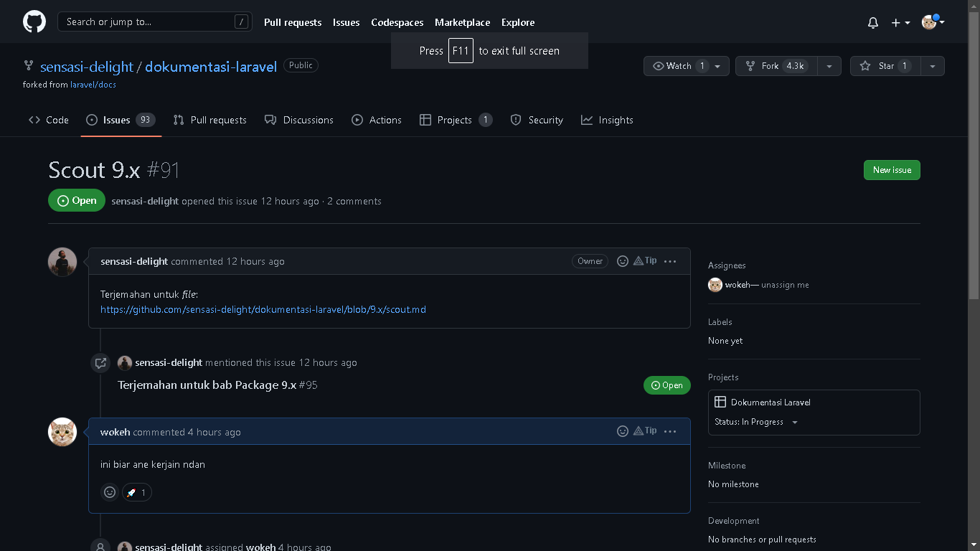The image size is (980, 551).
Task: Click the sensasi-delight avatar beside first comment
Action: tap(62, 262)
